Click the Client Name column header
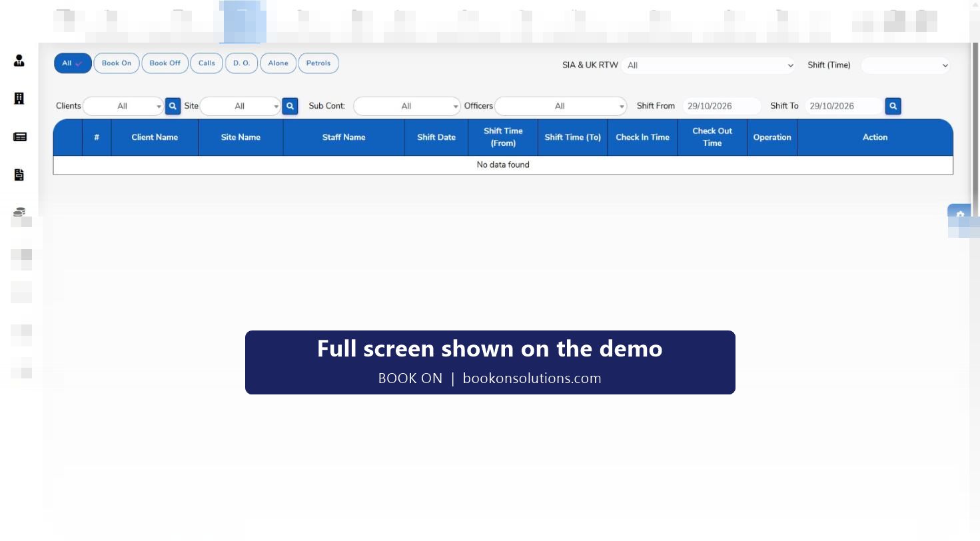 [x=155, y=137]
